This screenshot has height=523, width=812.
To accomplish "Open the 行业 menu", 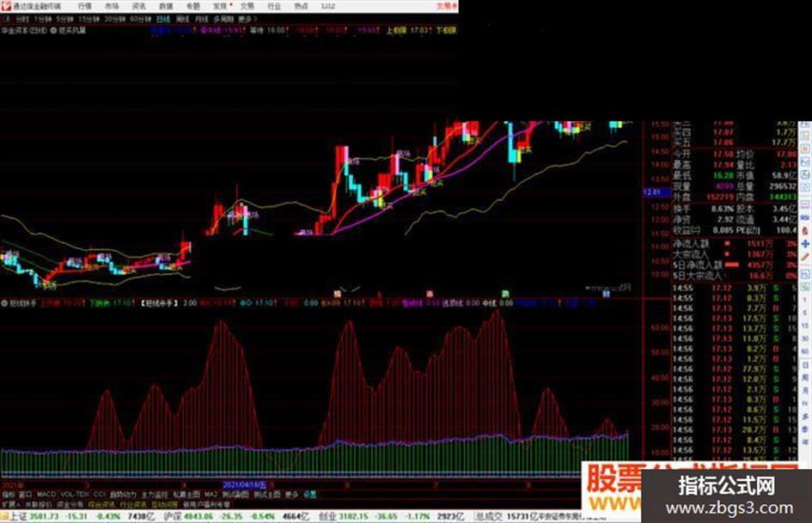I will [x=274, y=6].
